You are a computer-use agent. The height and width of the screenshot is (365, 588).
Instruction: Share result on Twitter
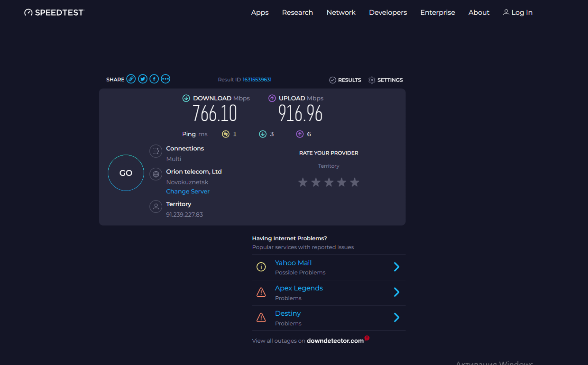click(143, 79)
